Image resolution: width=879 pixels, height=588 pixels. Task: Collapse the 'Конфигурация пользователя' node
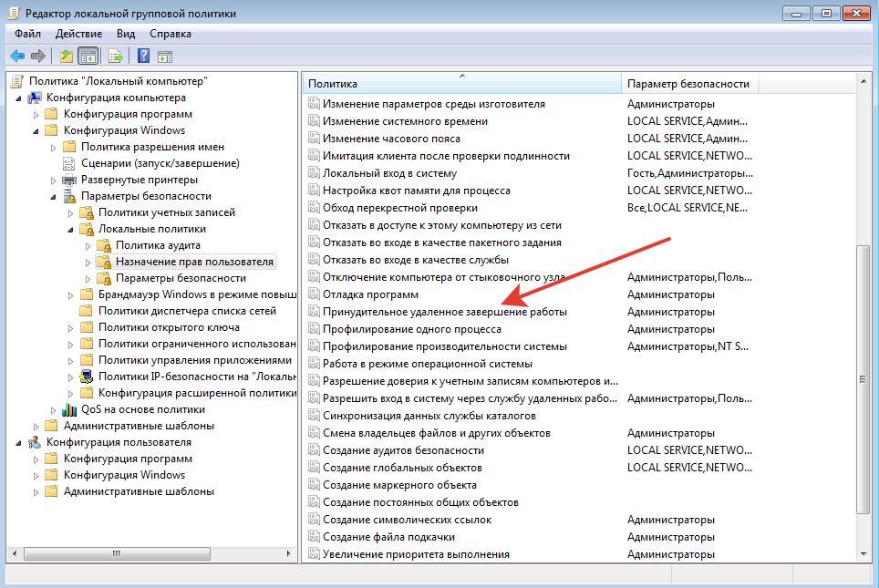coord(19,443)
